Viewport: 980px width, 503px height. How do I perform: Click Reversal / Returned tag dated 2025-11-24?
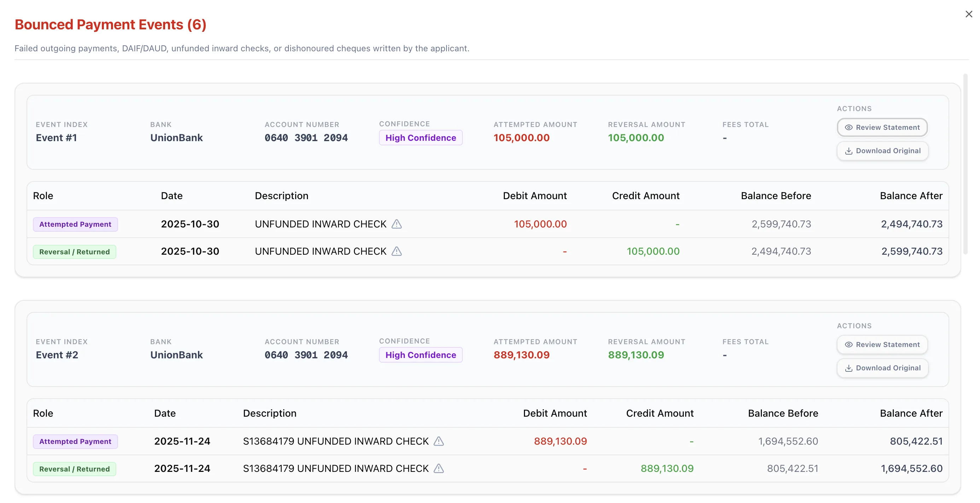[x=75, y=468]
